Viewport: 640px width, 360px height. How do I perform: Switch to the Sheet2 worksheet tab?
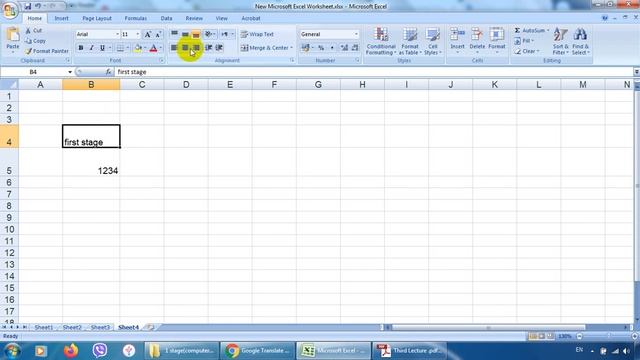point(72,327)
